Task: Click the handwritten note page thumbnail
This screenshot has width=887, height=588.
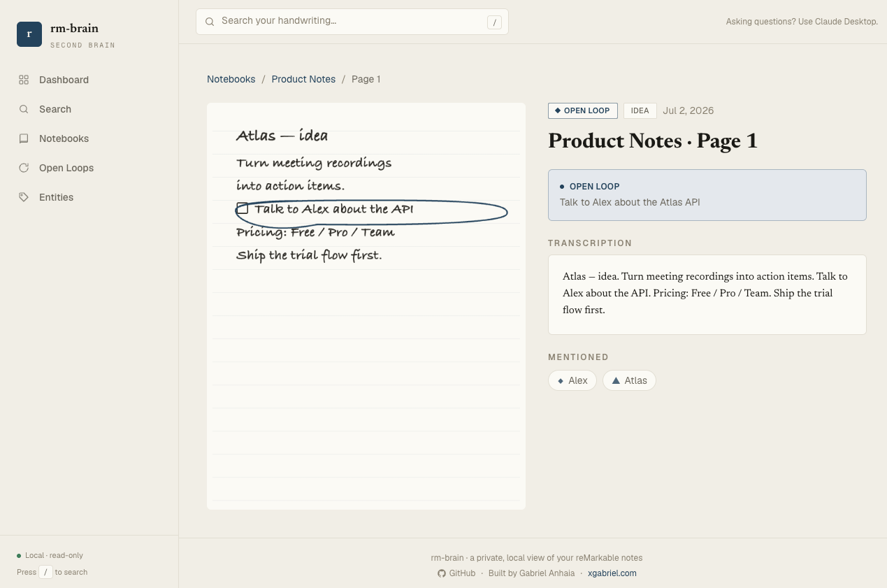Action: tap(366, 306)
